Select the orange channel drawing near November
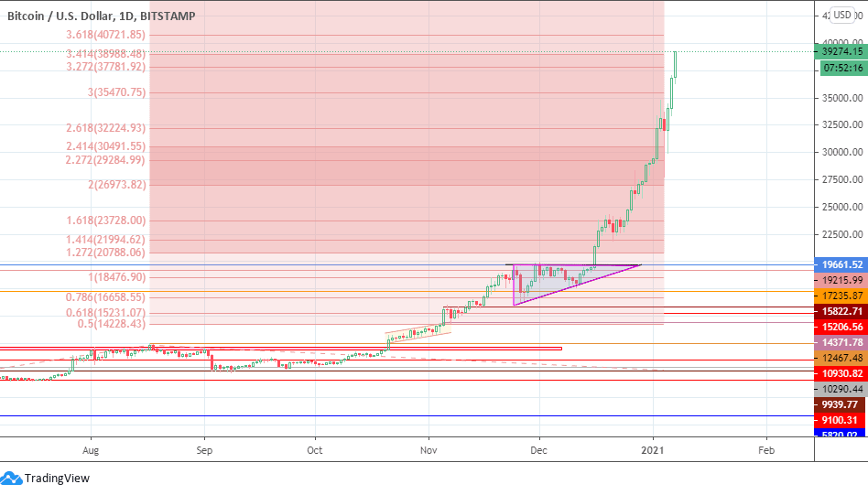The width and height of the screenshot is (868, 495). pos(418,333)
